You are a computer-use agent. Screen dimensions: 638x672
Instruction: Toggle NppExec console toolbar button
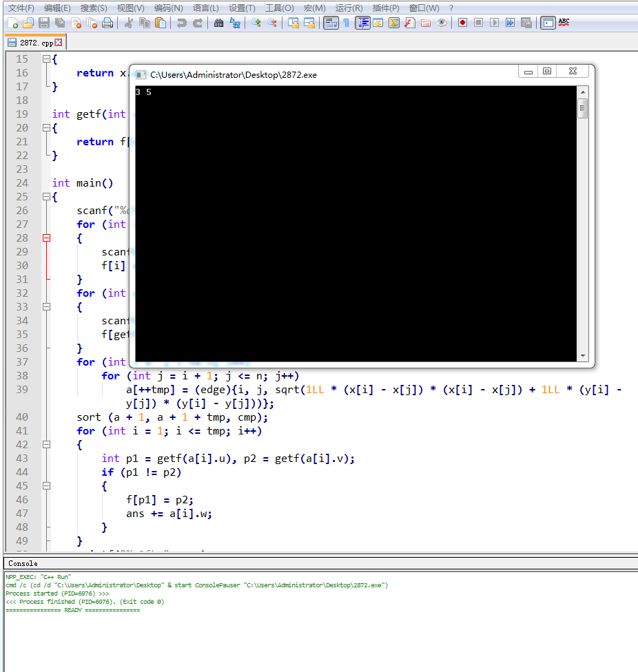click(548, 23)
